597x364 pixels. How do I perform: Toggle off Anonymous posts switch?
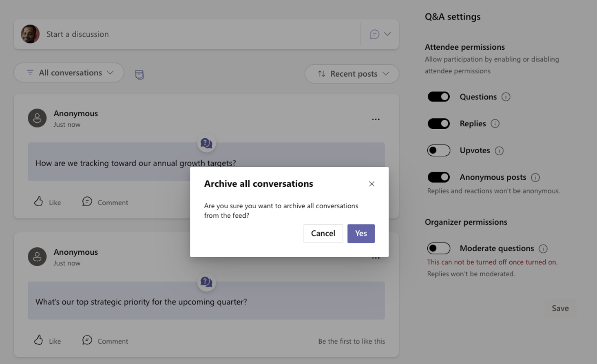(x=438, y=177)
